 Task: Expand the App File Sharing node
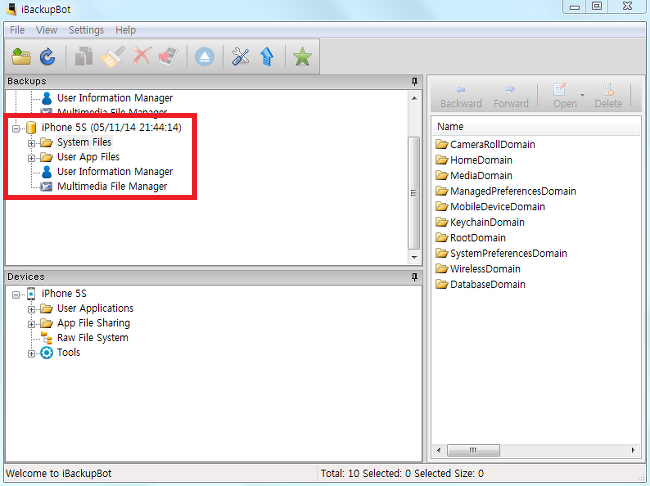pyautogui.click(x=31, y=324)
